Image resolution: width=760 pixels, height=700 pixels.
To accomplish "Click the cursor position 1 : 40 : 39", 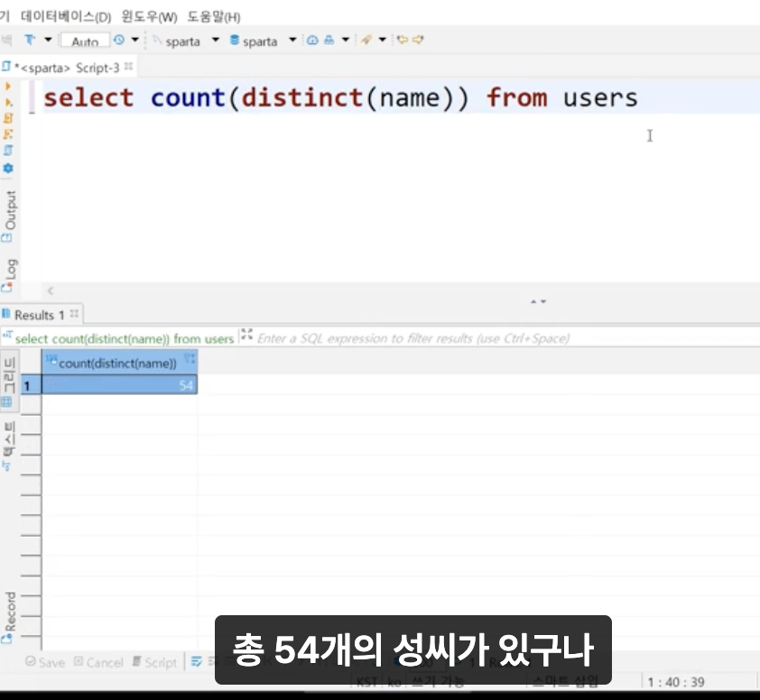I will click(676, 682).
